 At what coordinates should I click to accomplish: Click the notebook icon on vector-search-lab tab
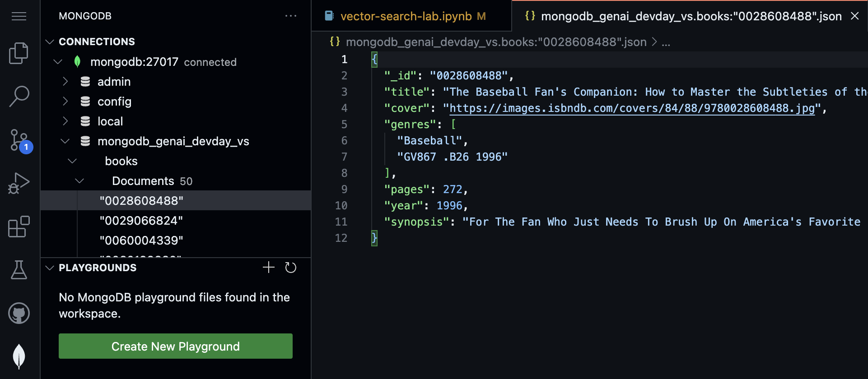(x=329, y=16)
